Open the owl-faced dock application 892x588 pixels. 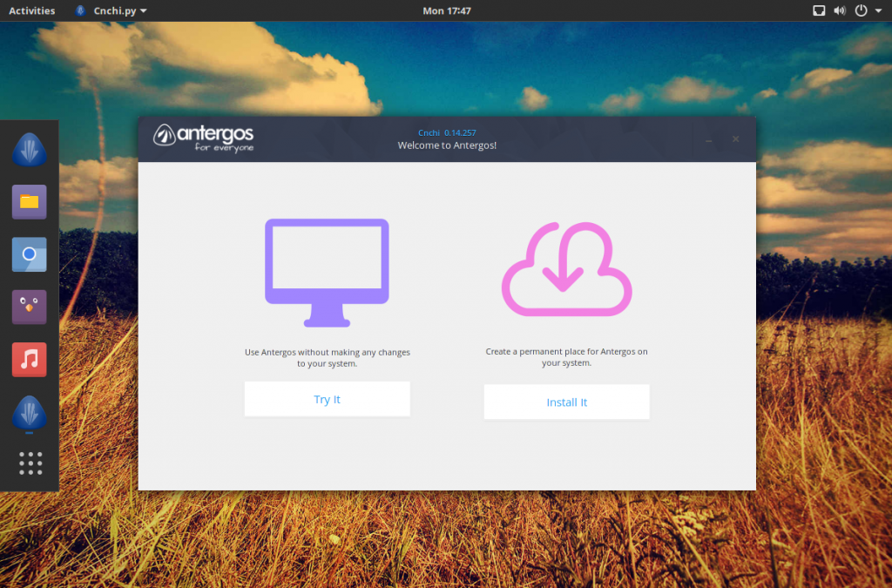30,308
